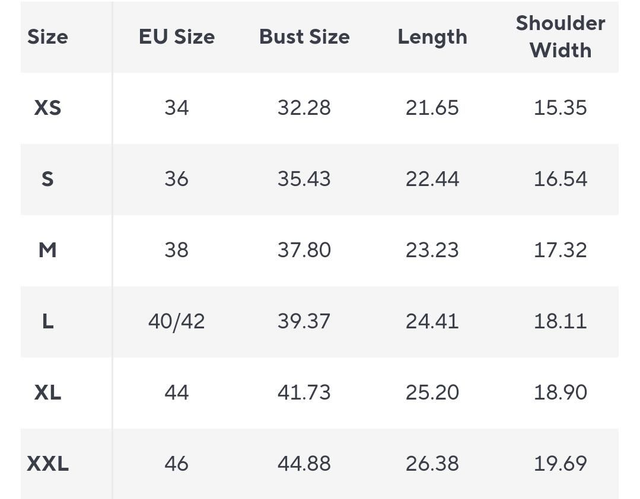
Task: Click the Length column header
Action: [x=432, y=37]
